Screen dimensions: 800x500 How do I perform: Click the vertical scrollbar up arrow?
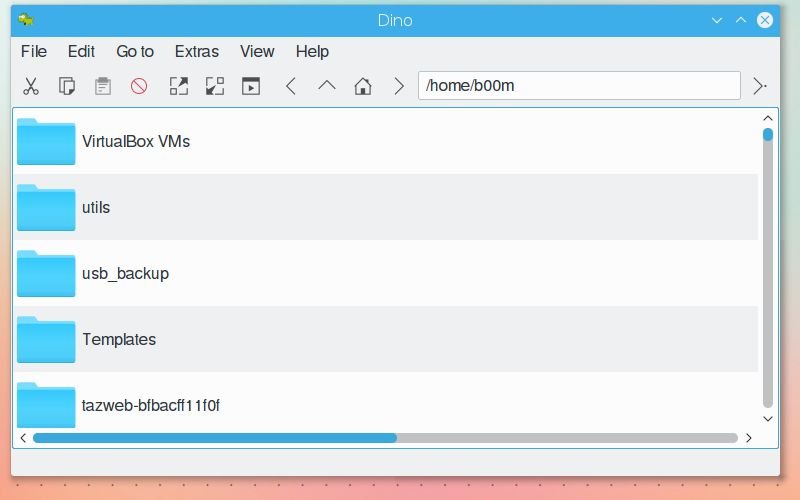[767, 118]
